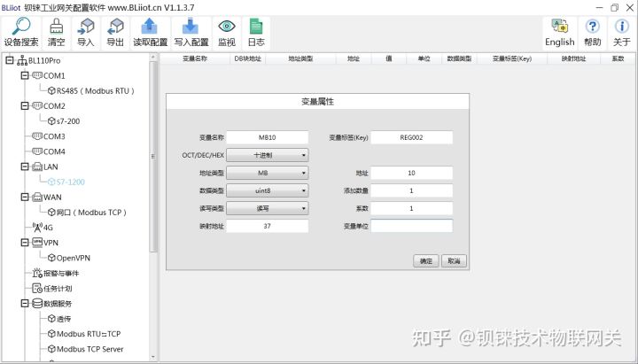Click 映射地址 column header
The height and width of the screenshot is (364, 638).
pyautogui.click(x=573, y=58)
